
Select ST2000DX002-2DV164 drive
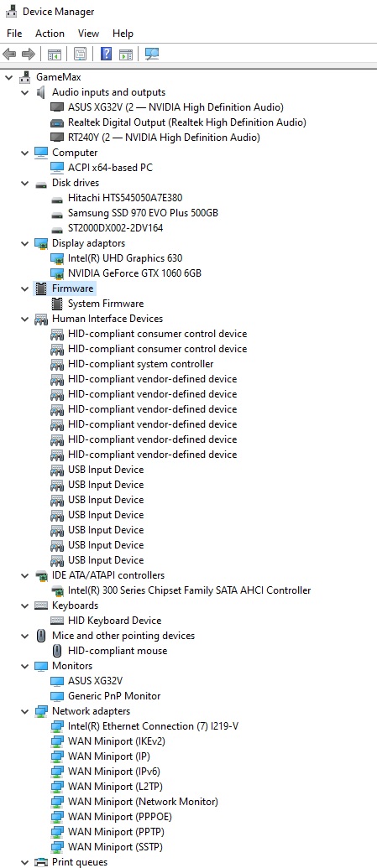click(x=115, y=228)
